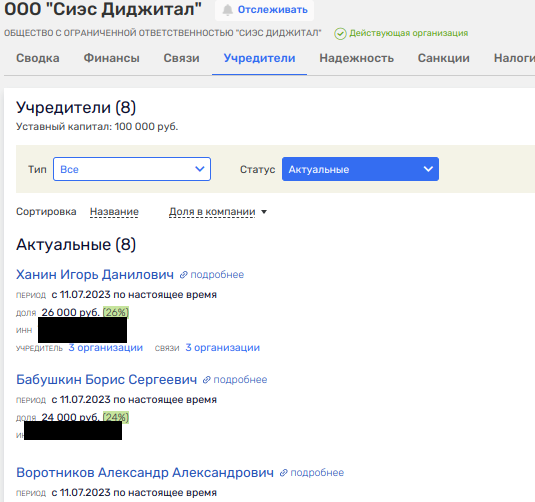Click the 24% share badge
Image resolution: width=535 pixels, height=502 pixels.
[116, 417]
